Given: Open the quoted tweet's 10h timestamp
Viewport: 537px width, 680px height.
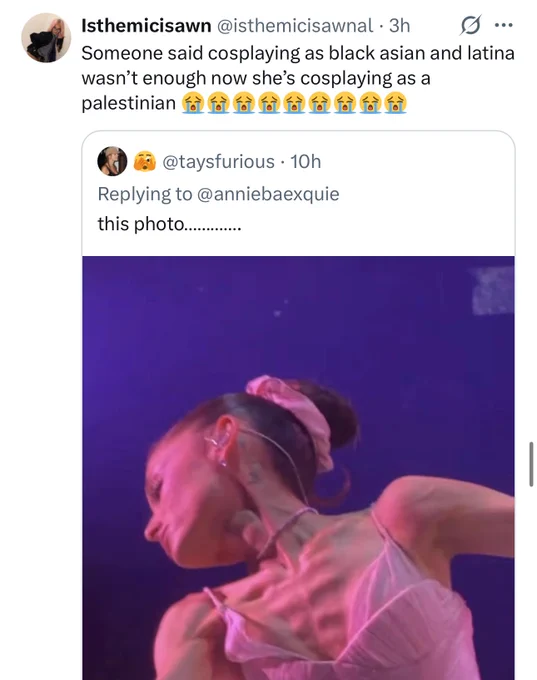Looking at the screenshot, I should pyautogui.click(x=305, y=162).
